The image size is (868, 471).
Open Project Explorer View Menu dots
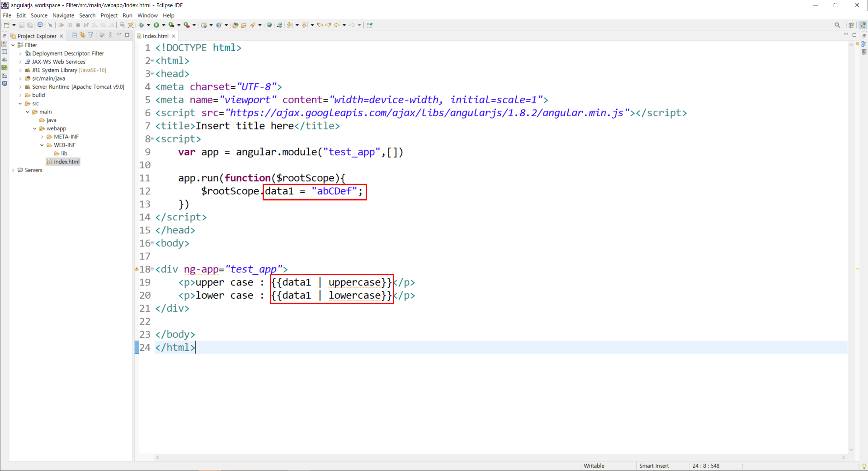pos(111,35)
